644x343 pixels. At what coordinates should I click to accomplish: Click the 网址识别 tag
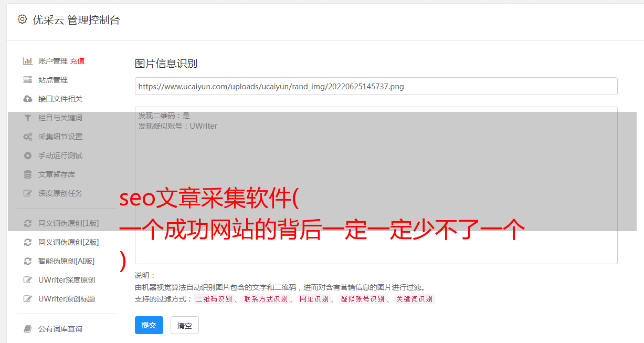coord(314,299)
